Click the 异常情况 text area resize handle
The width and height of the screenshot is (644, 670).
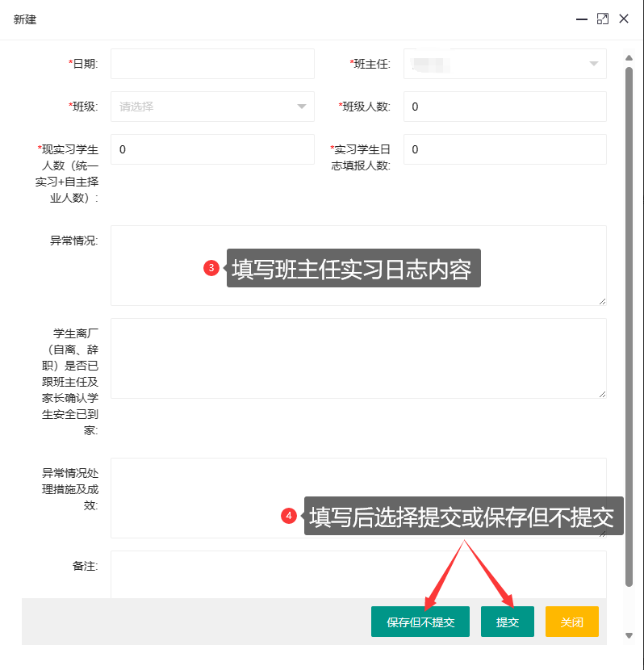coord(602,301)
